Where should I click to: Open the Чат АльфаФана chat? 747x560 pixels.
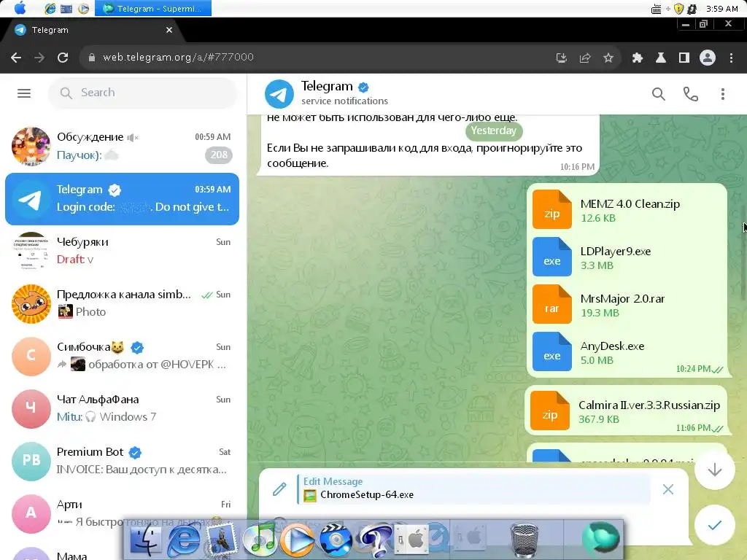coord(122,408)
